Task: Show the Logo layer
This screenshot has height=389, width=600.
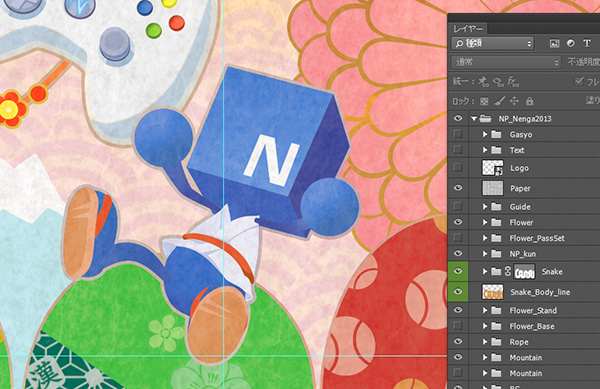Action: [458, 168]
